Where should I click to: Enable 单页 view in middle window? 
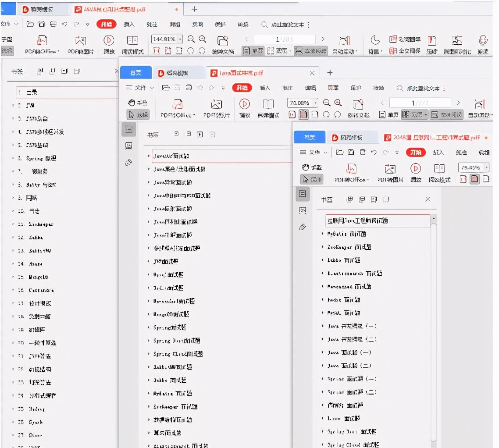(389, 115)
